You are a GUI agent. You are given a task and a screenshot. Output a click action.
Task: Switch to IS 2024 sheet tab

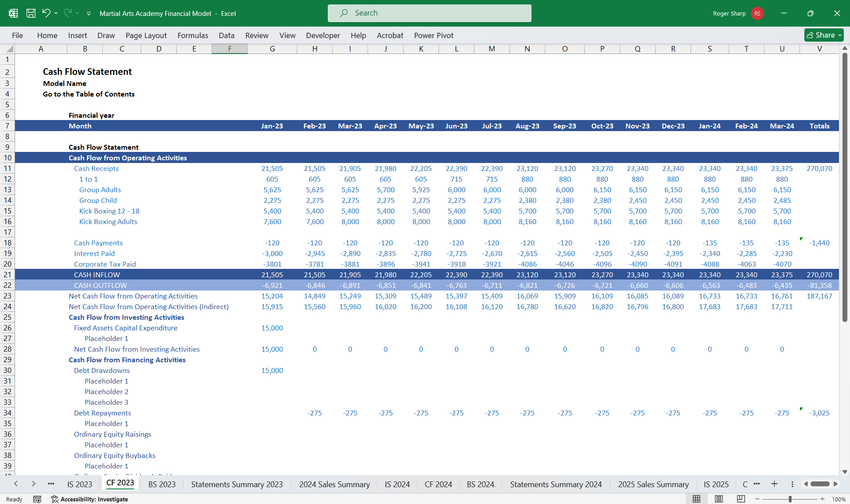397,485
